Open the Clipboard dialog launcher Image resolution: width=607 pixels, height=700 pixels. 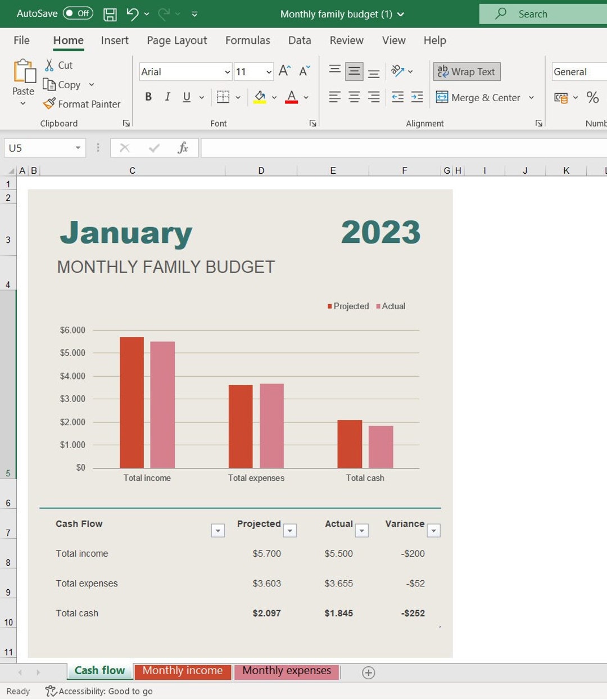click(x=126, y=123)
